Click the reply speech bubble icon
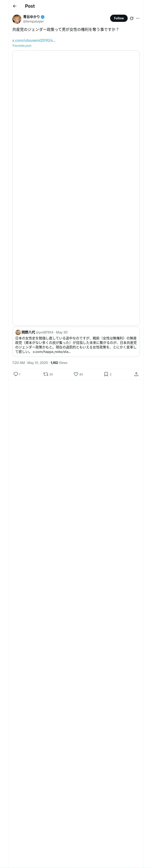This screenshot has width=152, height=868. 16,374
